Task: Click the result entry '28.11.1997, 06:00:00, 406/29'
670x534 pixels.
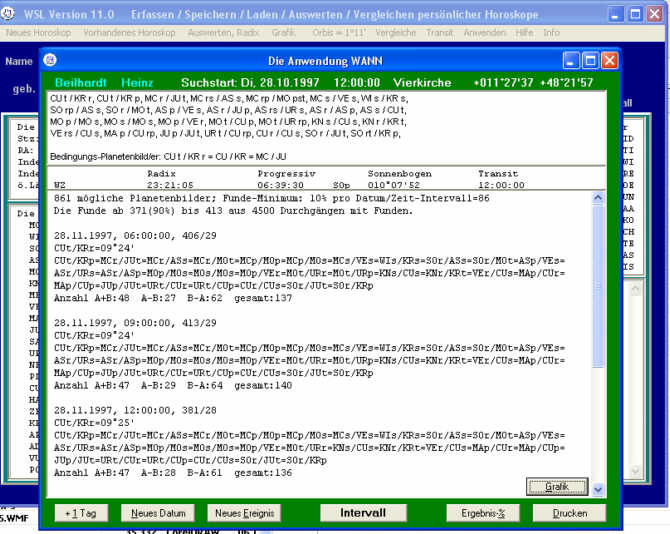Action: click(135, 235)
